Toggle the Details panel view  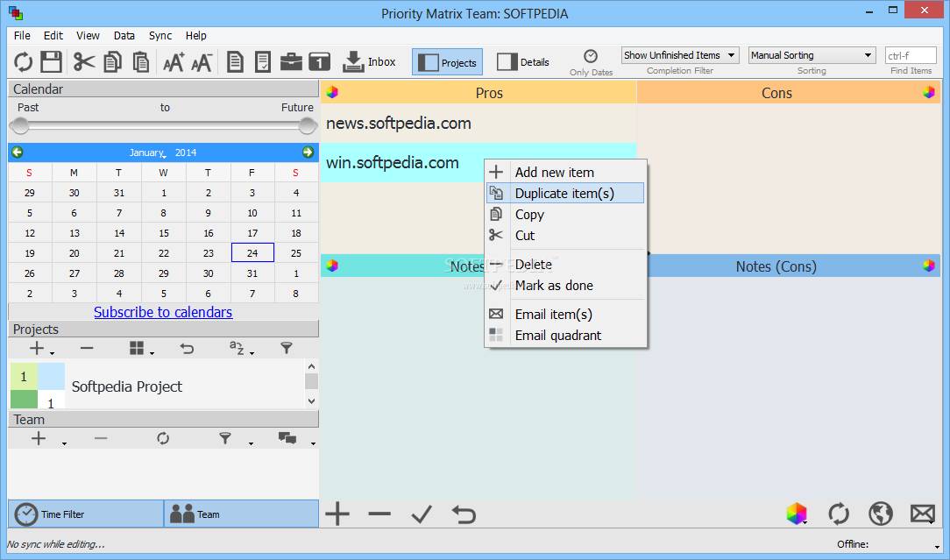point(523,62)
